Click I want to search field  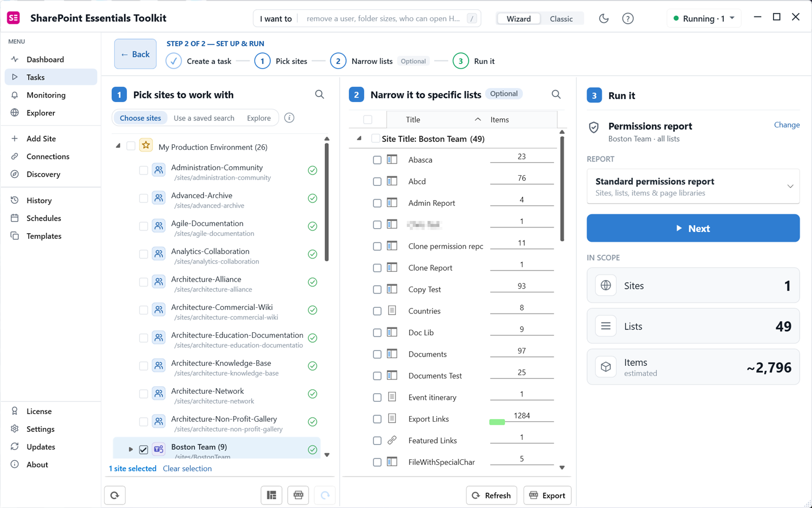tap(367, 19)
